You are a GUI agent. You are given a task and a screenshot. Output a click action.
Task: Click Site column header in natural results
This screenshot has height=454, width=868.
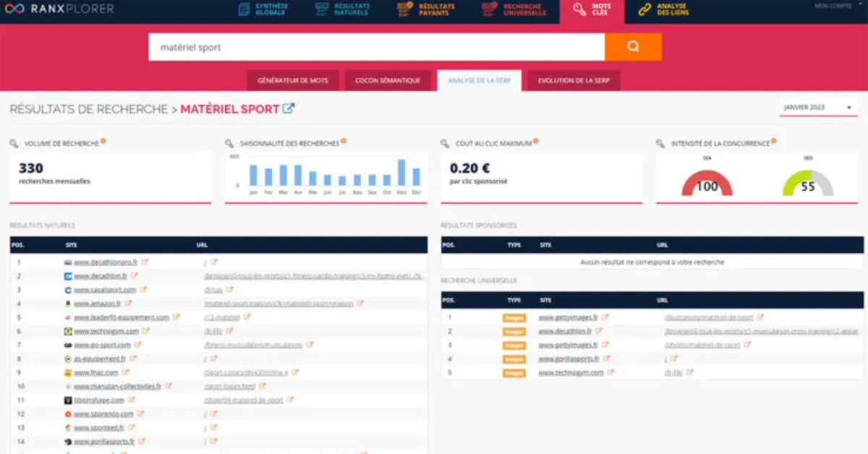pyautogui.click(x=71, y=244)
